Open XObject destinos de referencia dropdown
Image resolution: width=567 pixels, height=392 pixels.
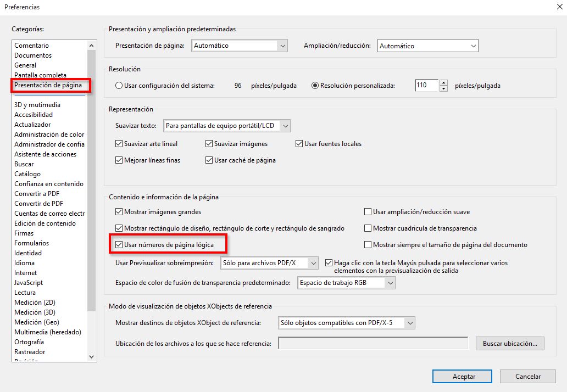tap(347, 323)
